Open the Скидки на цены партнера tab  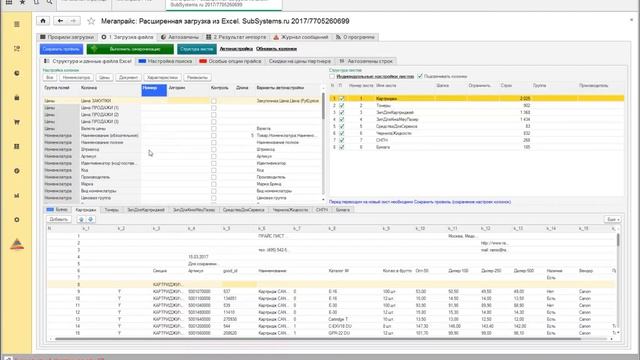tap(300, 61)
